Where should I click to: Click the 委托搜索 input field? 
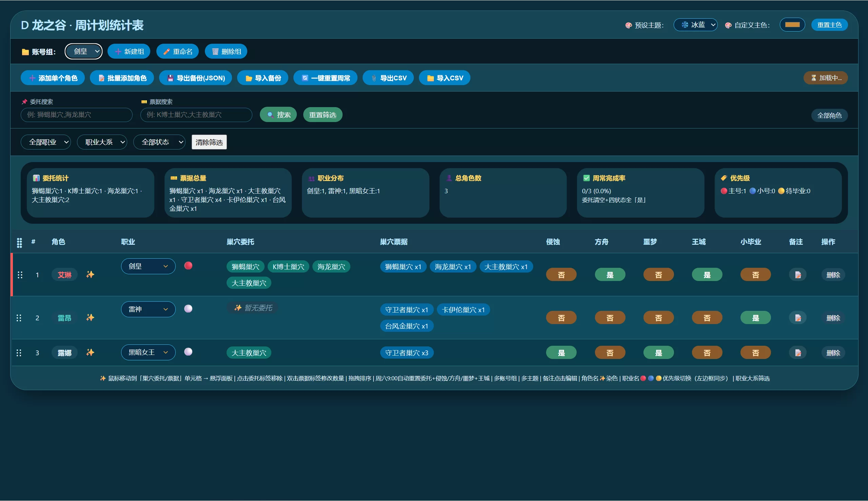76,115
